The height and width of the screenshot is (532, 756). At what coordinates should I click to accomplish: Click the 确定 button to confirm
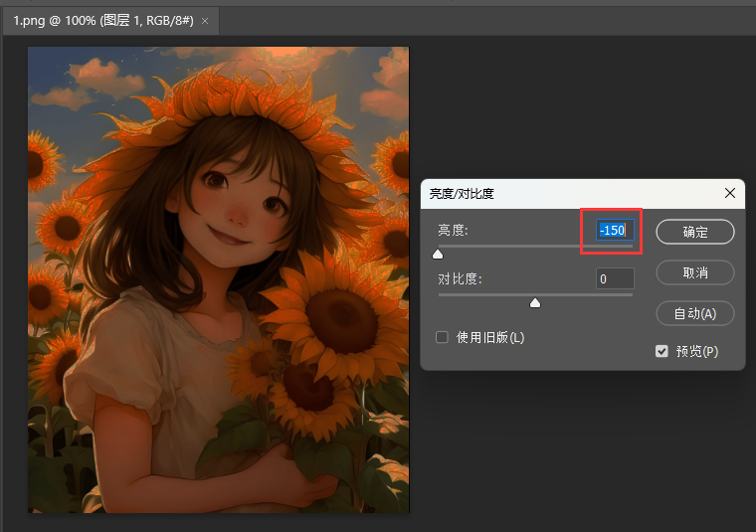(x=694, y=232)
